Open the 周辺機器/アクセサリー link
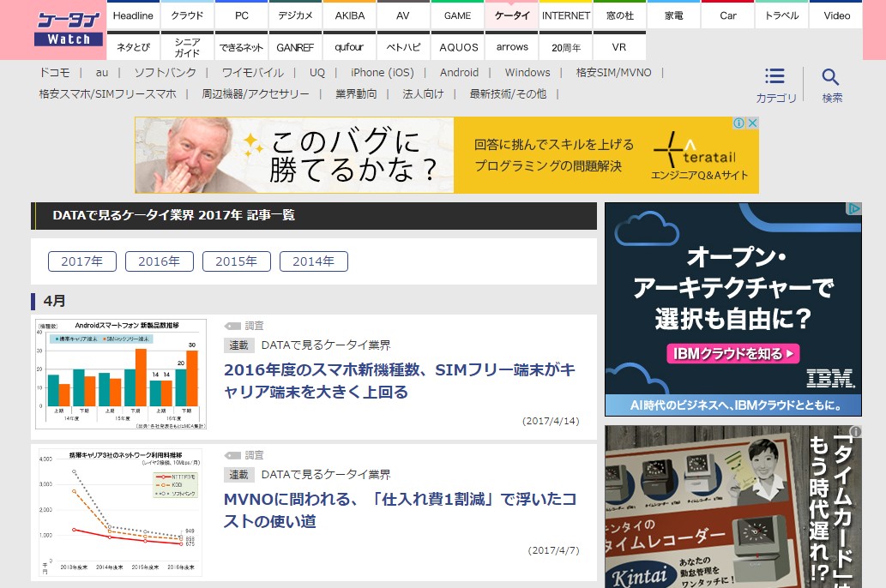The height and width of the screenshot is (588, 886). click(256, 93)
